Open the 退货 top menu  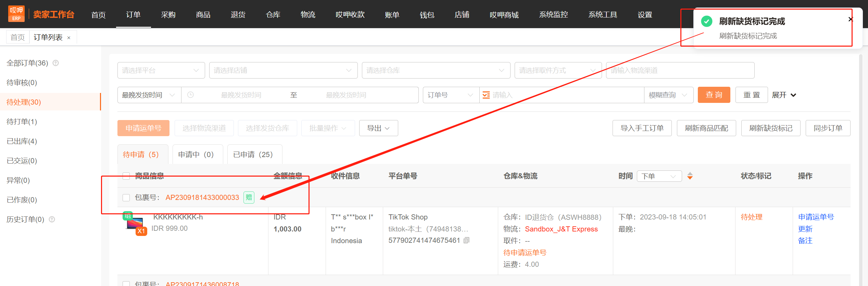(238, 15)
